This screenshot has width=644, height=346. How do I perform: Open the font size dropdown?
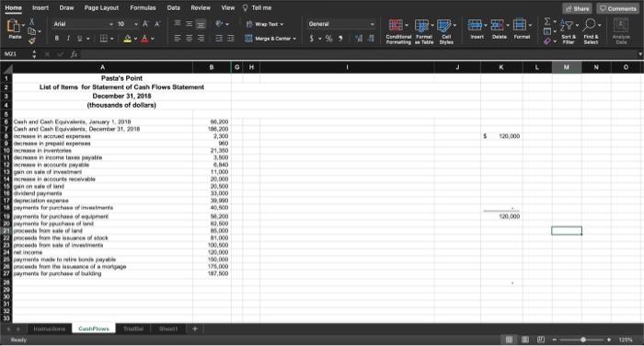[x=136, y=24]
